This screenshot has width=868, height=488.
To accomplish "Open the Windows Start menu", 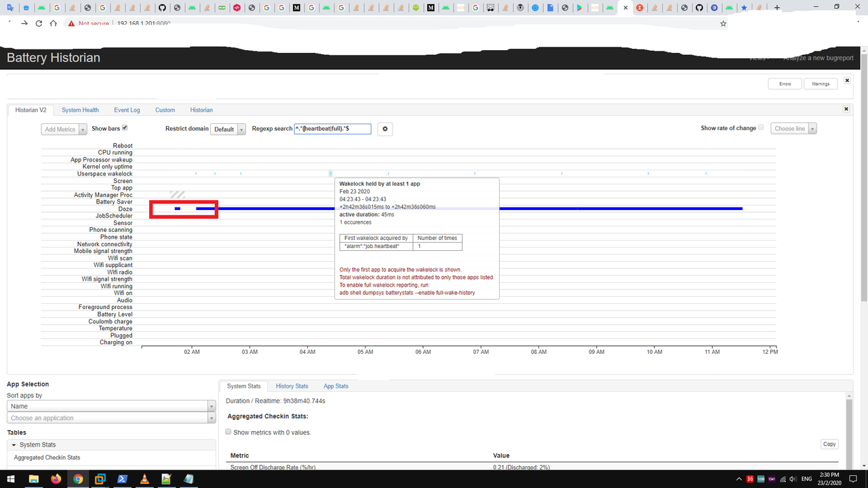I will pos(11,479).
